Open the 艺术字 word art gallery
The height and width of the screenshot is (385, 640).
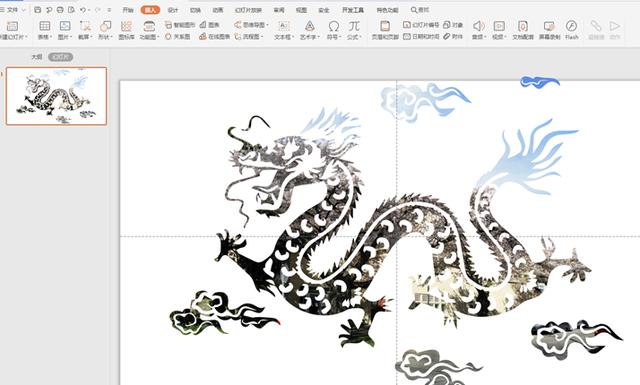pyautogui.click(x=310, y=30)
